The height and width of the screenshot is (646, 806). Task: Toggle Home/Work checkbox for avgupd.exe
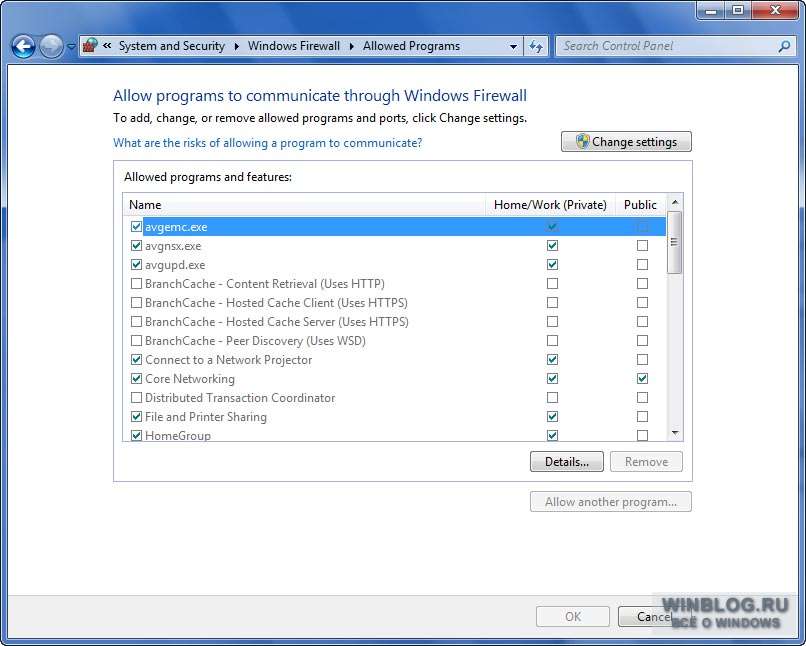[x=552, y=264]
